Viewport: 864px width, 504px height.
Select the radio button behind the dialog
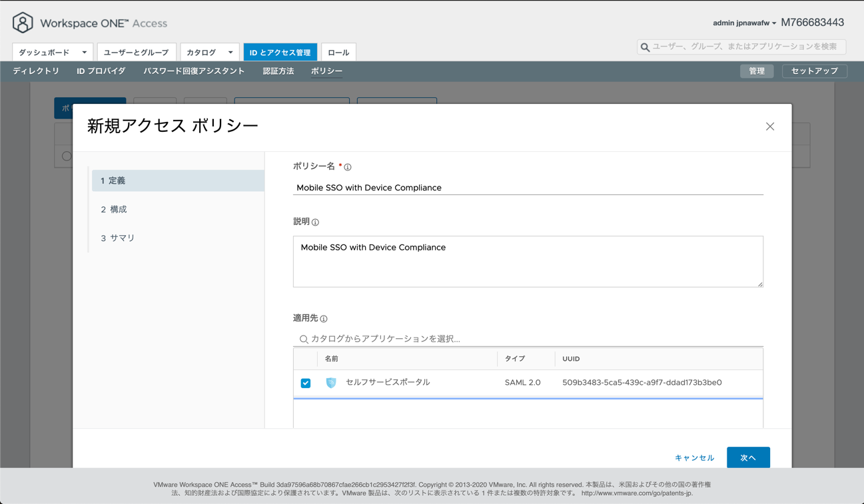(x=67, y=156)
